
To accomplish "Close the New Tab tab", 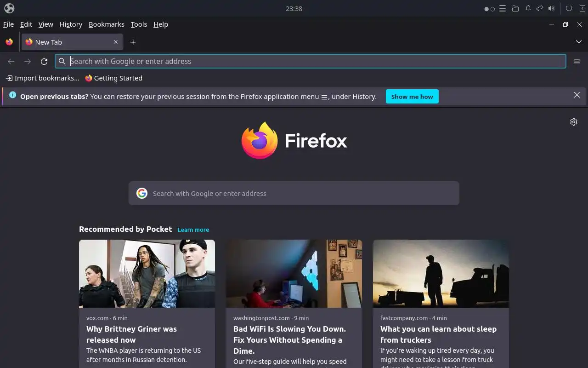I will 116,42.
